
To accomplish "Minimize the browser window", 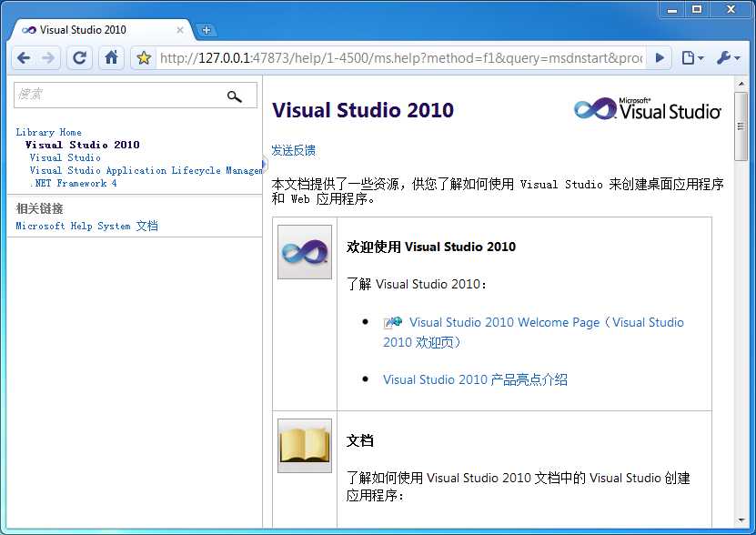I will click(x=672, y=10).
